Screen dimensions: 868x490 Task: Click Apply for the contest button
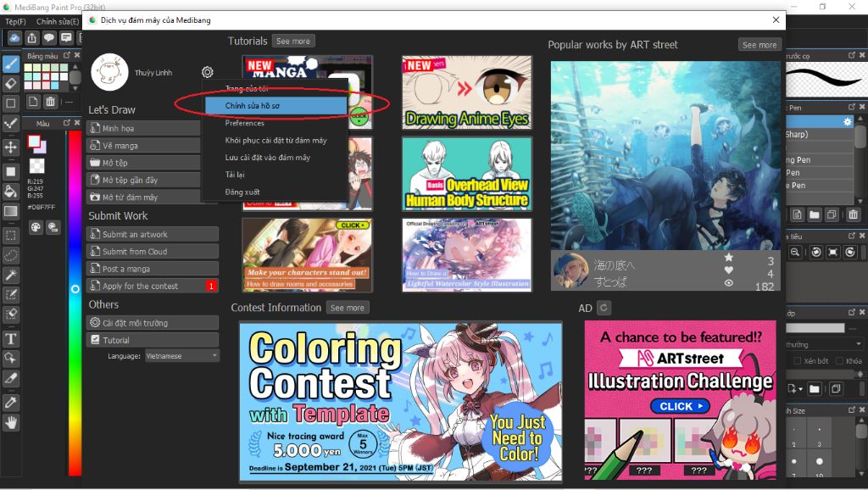point(153,286)
